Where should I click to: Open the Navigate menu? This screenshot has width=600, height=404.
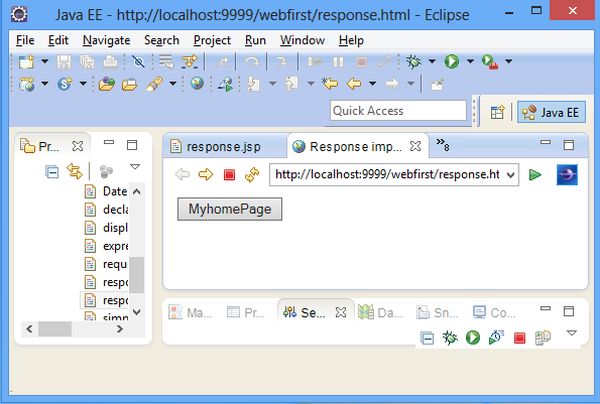[106, 40]
